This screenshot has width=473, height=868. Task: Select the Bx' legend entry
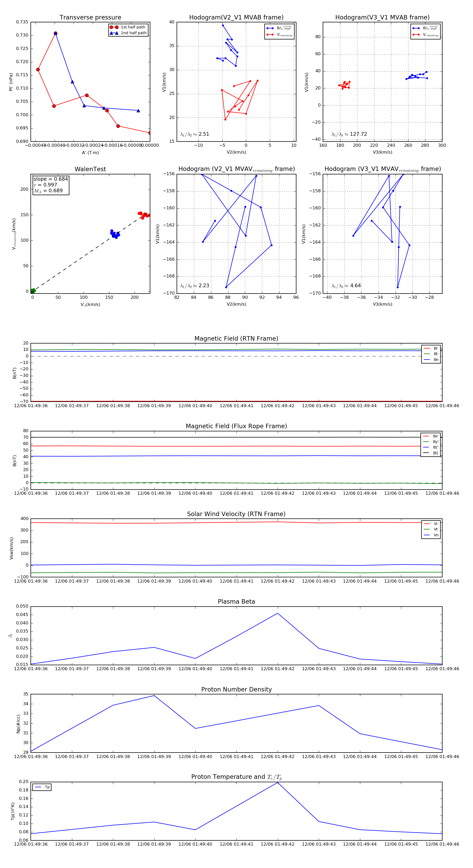tap(431, 436)
